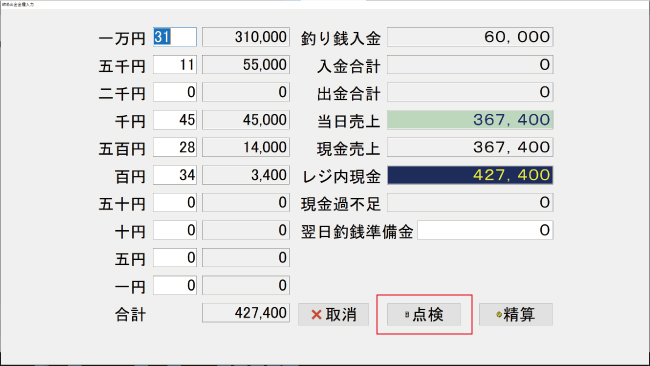Click the yellow dot icon on 精算

(x=499, y=315)
